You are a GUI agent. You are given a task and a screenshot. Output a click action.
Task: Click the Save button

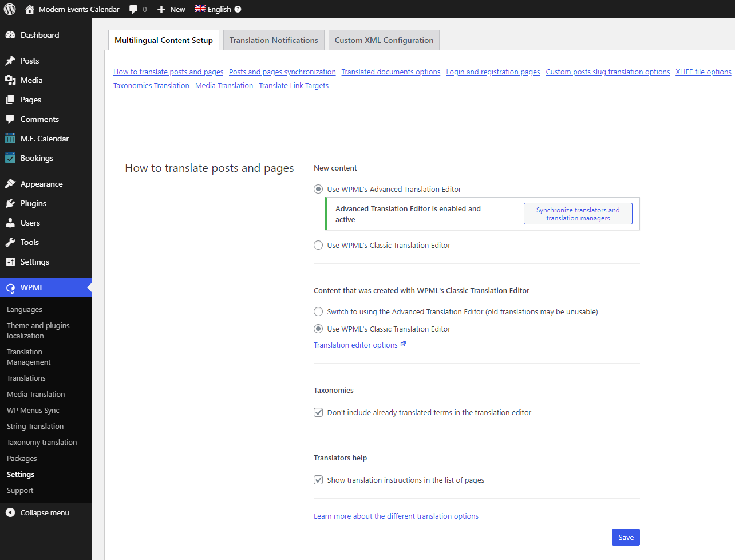[x=626, y=537]
